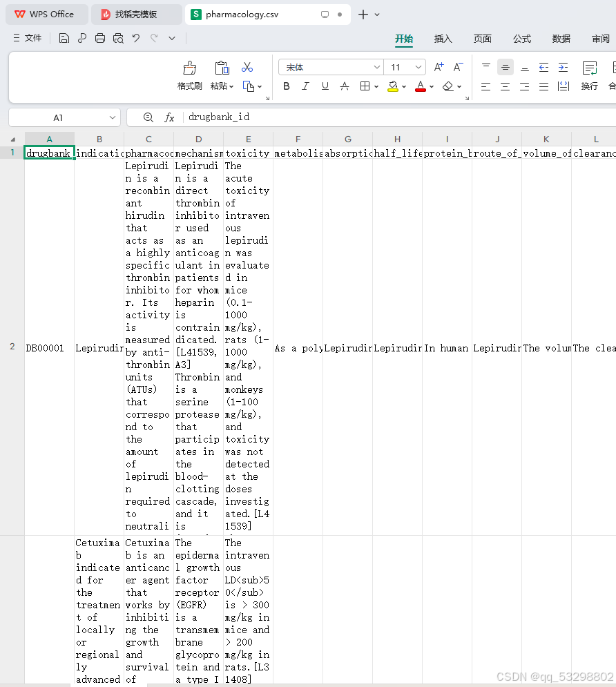
Task: Open the fill color dropdown arrow
Action: 404,87
